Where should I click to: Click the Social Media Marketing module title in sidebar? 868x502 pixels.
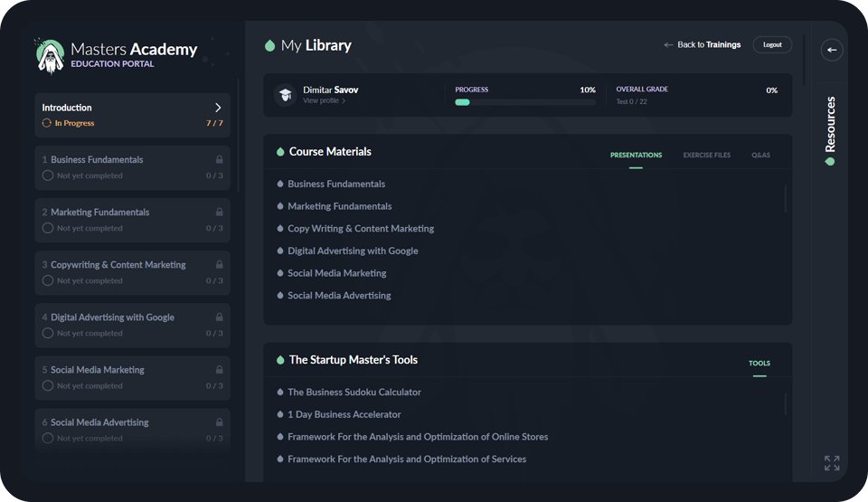click(98, 370)
